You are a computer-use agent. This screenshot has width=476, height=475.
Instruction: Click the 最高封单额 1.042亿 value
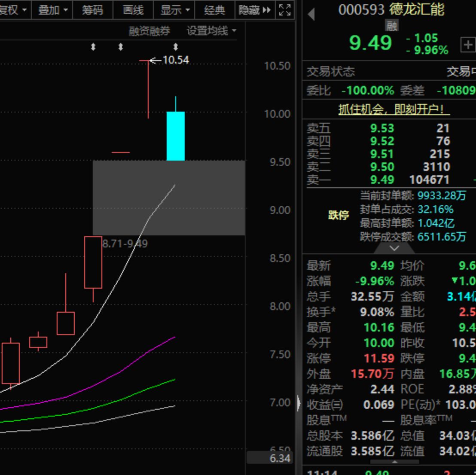tap(436, 223)
